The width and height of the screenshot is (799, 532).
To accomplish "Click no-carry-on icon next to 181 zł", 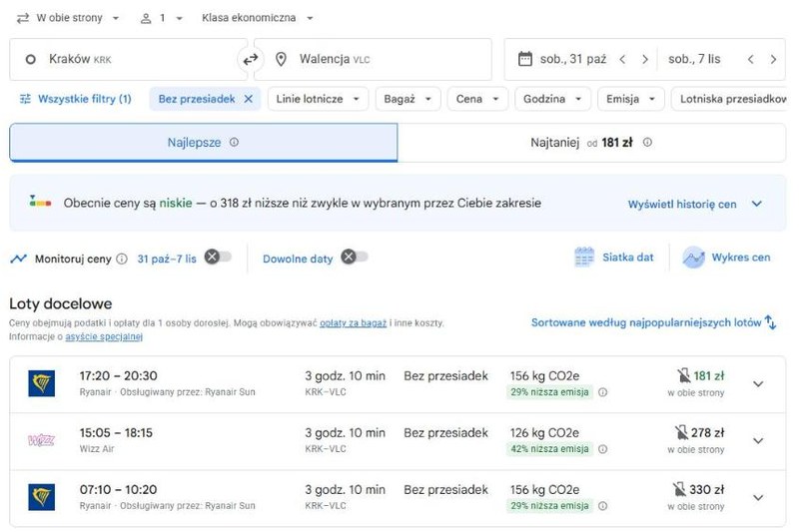I will click(683, 375).
